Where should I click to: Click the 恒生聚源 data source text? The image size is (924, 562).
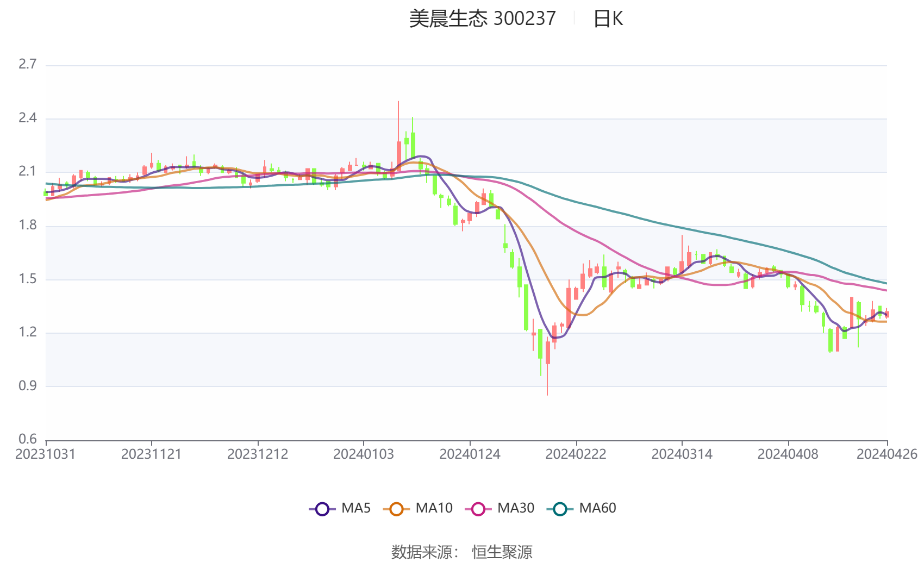pos(502,552)
